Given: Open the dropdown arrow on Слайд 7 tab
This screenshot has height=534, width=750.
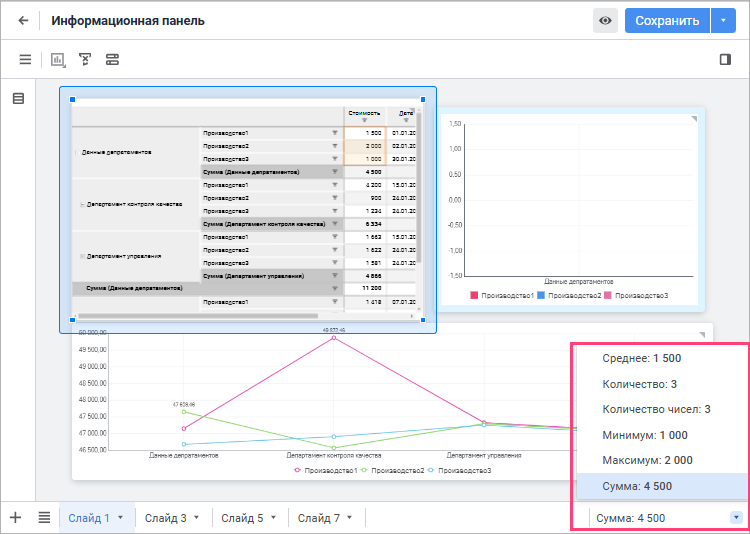Looking at the screenshot, I should click(x=350, y=517).
